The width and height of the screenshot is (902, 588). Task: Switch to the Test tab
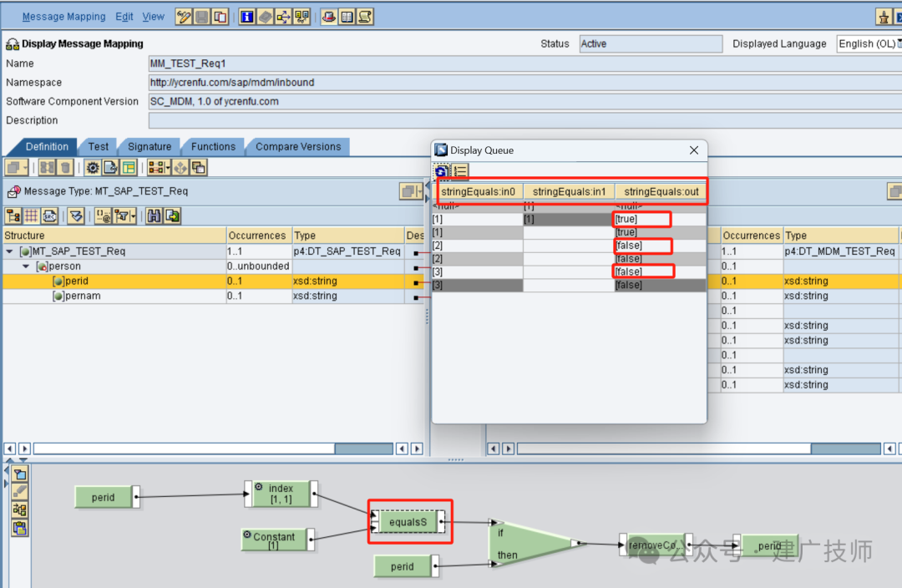[99, 147]
